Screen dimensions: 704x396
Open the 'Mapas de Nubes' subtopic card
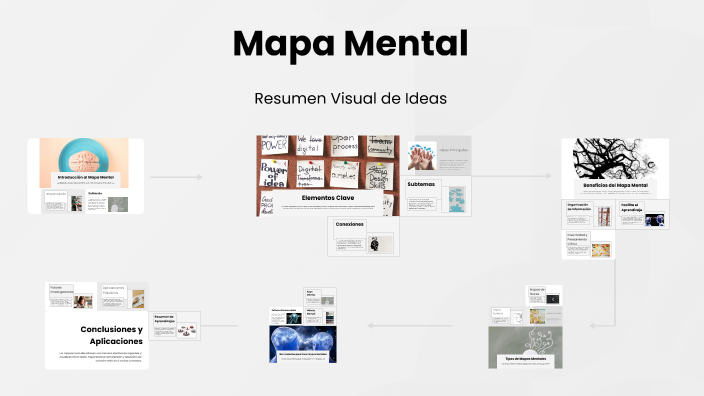[x=544, y=295]
